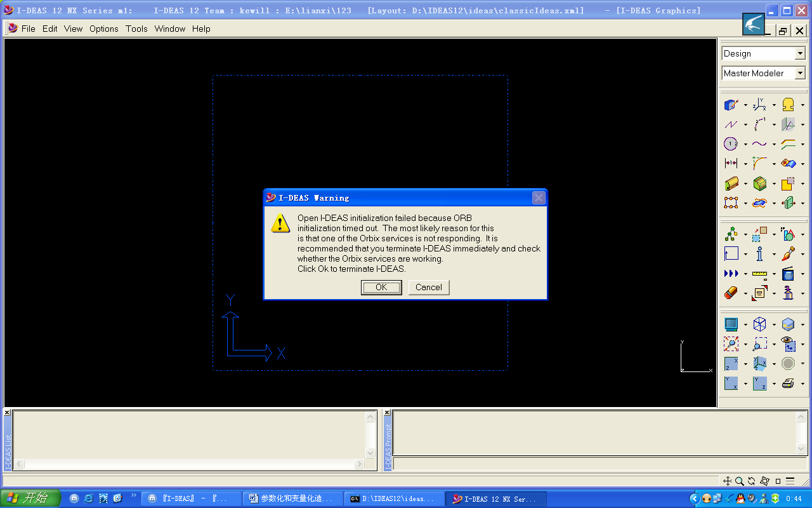Screen dimensions: 812x508
Task: Select the purple spline curve tool
Action: click(x=759, y=144)
